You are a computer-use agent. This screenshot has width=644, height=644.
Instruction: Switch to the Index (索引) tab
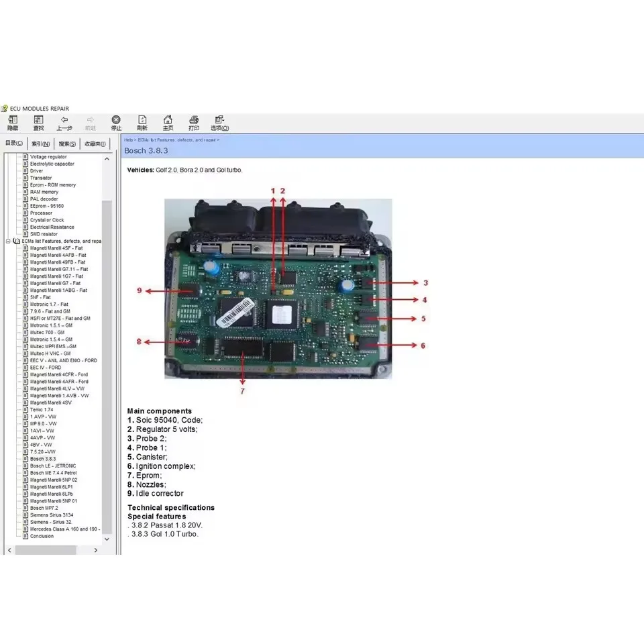coord(40,143)
